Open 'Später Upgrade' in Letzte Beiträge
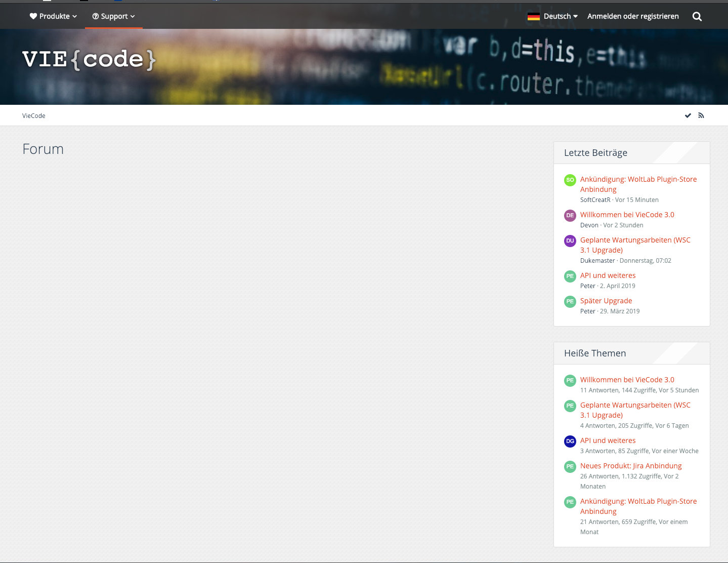Viewport: 728px width, 563px height. tap(606, 301)
